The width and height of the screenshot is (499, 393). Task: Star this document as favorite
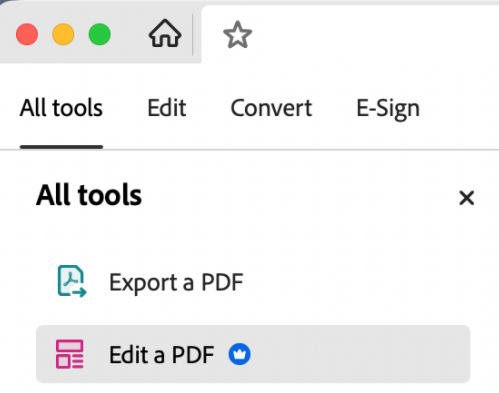(237, 35)
